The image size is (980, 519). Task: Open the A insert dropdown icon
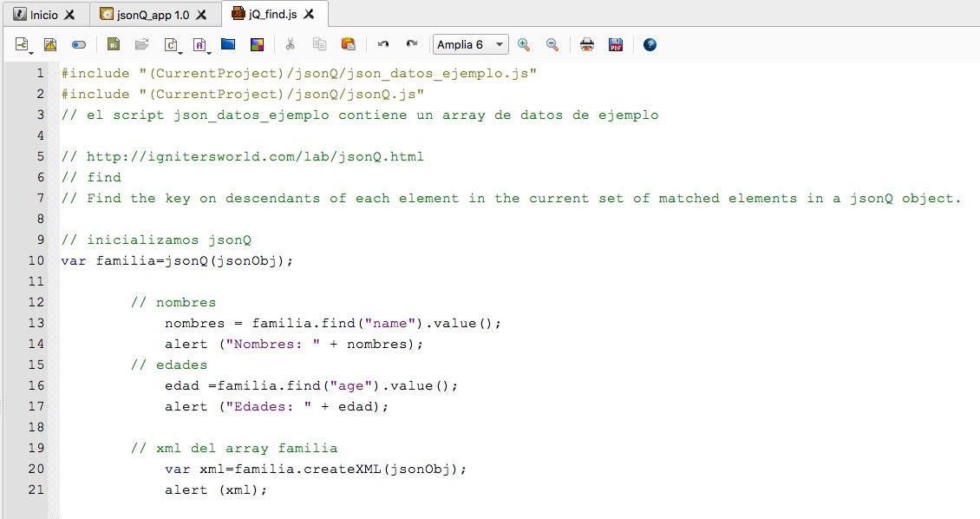click(x=200, y=45)
